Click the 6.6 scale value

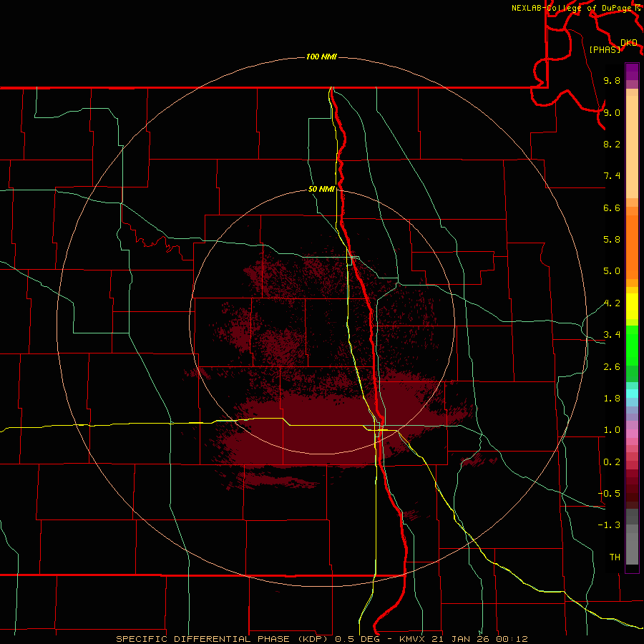tap(612, 208)
